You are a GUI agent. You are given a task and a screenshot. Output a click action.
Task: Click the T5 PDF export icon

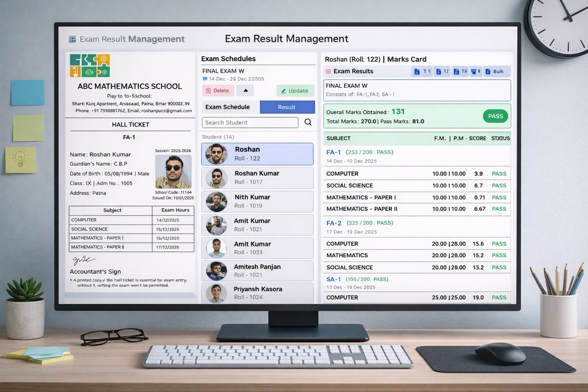point(422,71)
